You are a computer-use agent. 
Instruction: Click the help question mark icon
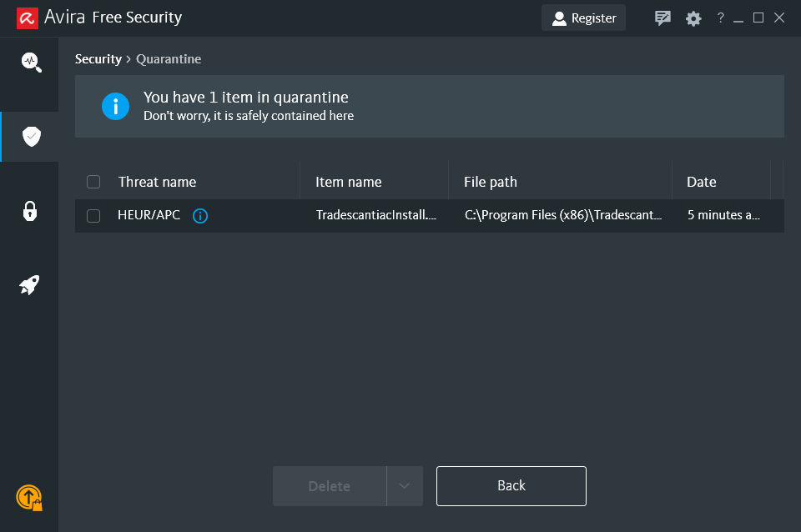point(720,18)
